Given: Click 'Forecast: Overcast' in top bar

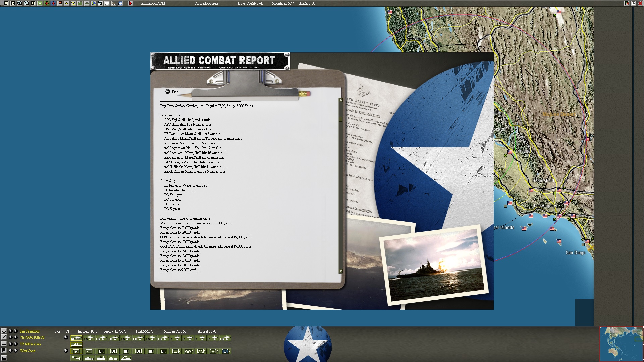Looking at the screenshot, I should click(207, 3).
